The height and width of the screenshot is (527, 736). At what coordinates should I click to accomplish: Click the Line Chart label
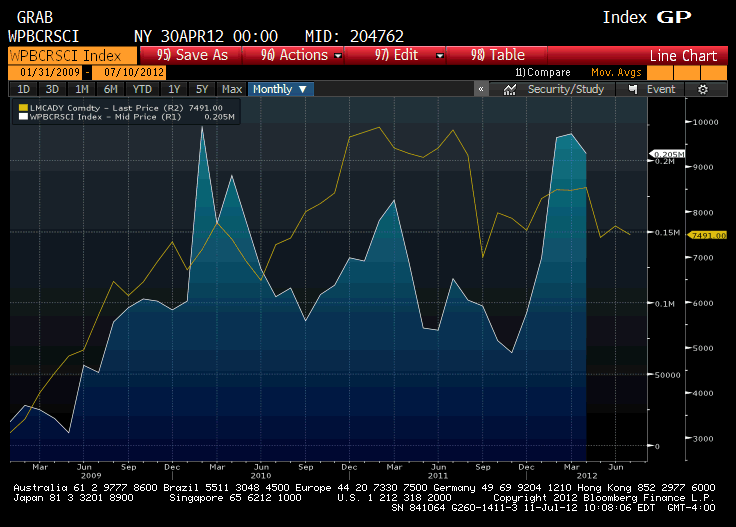point(683,56)
